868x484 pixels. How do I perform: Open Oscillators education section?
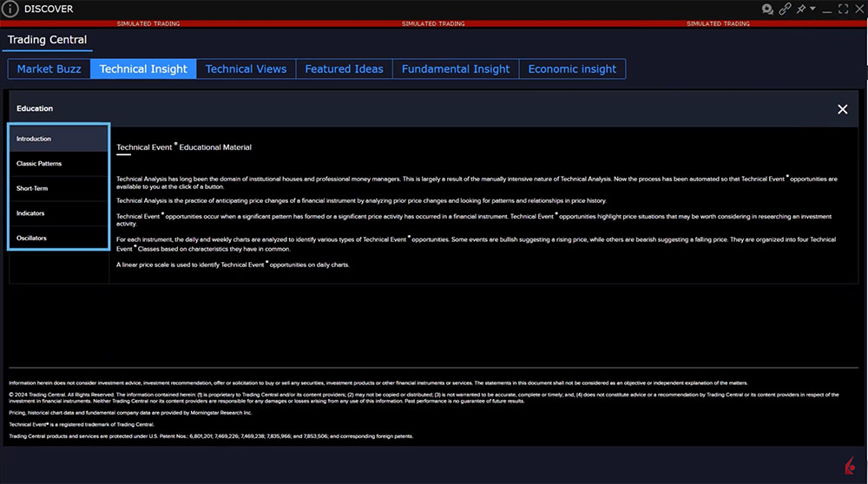(59, 239)
